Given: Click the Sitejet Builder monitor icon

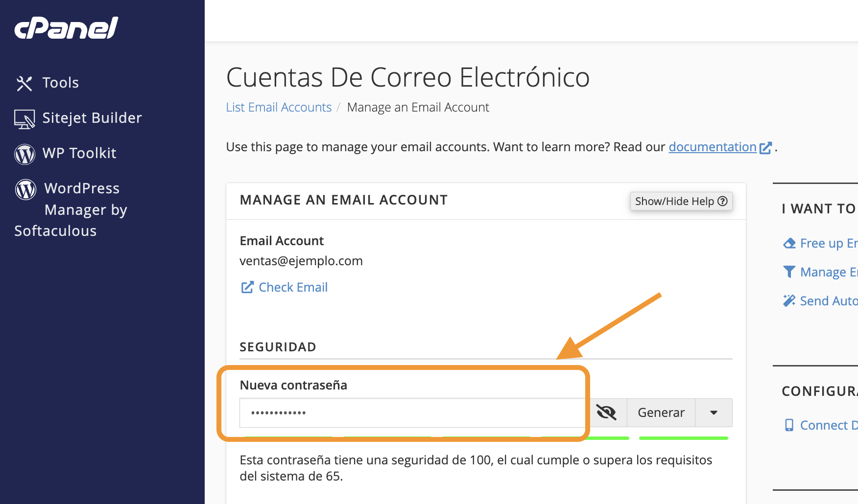Looking at the screenshot, I should [x=24, y=119].
